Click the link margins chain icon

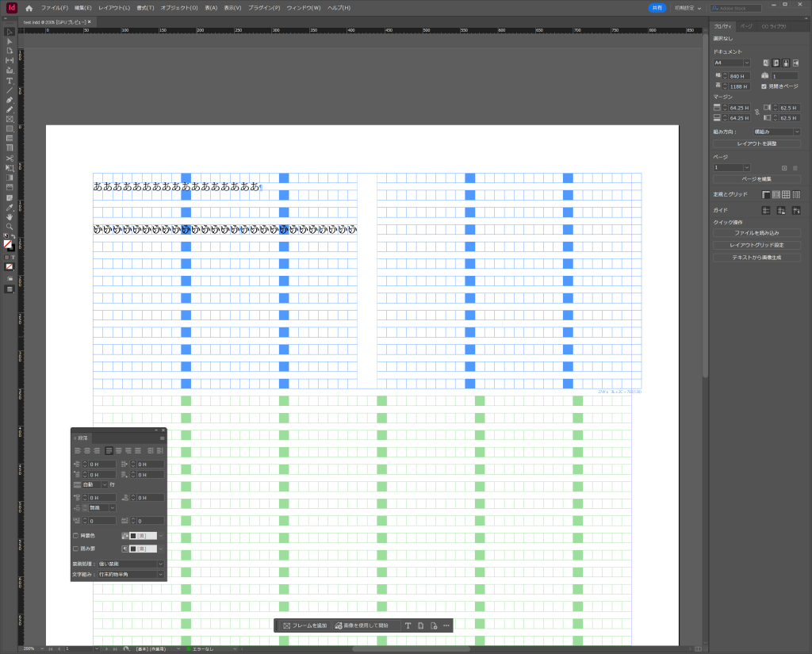click(x=756, y=112)
